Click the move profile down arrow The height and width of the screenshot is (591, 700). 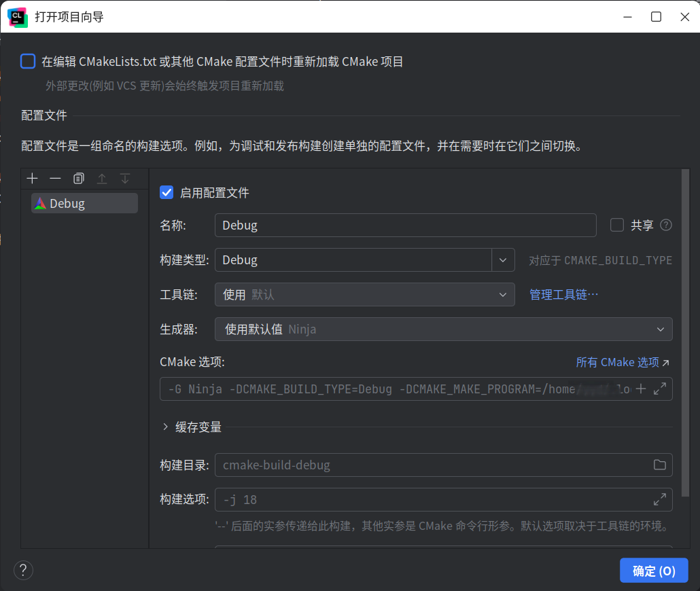pos(125,179)
